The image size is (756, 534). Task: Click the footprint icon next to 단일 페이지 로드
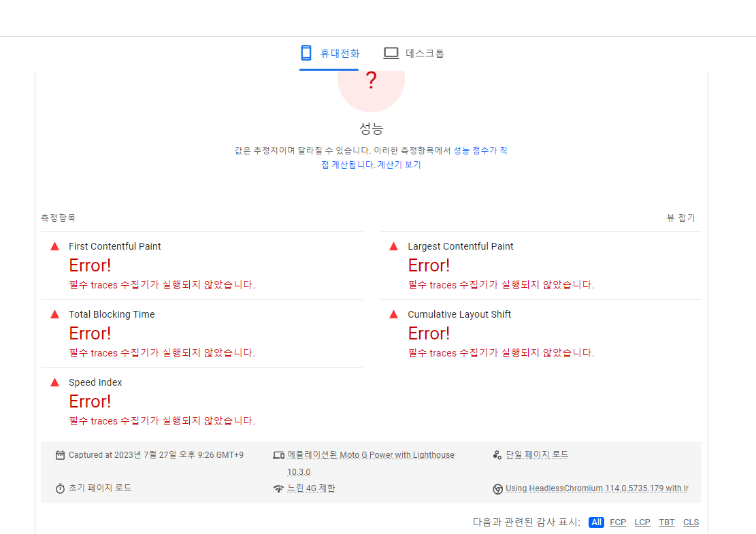click(496, 454)
